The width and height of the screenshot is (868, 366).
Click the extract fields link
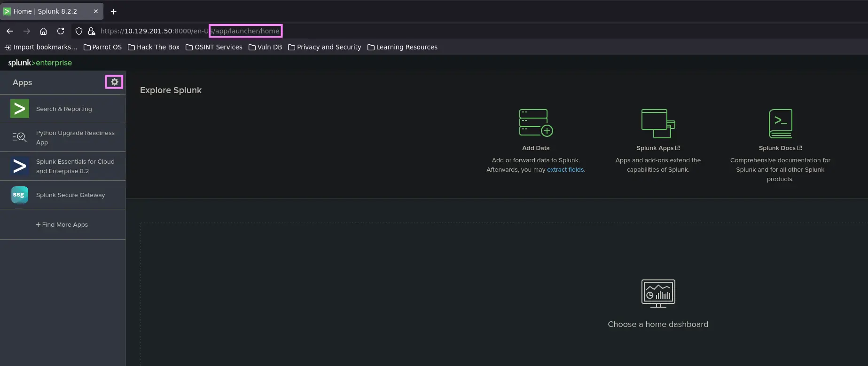point(565,170)
